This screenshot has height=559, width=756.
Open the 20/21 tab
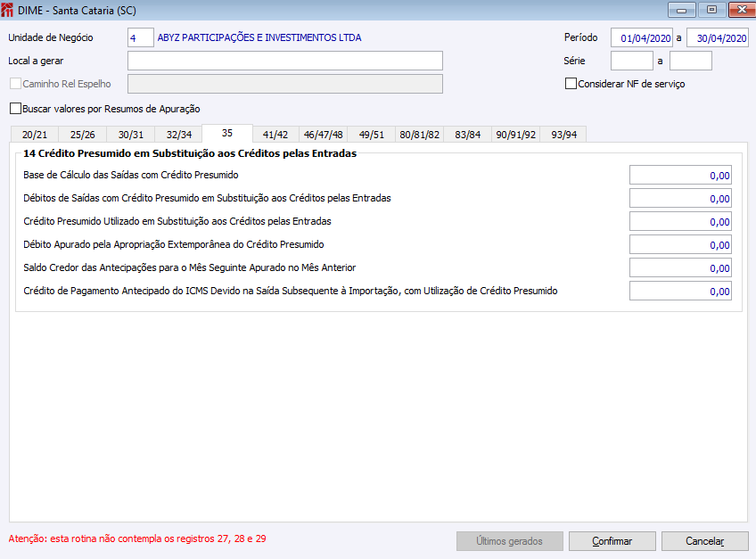pyautogui.click(x=35, y=135)
